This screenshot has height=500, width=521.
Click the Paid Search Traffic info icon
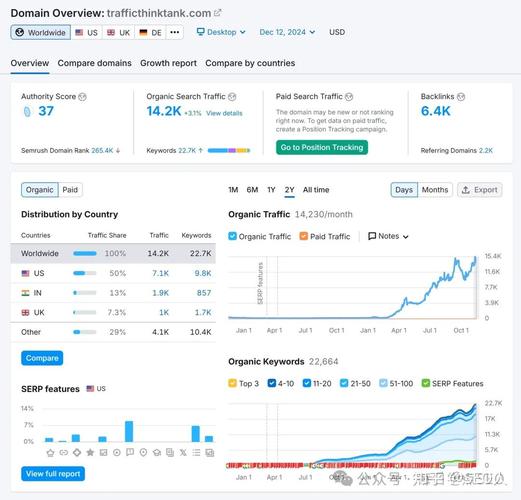click(x=349, y=97)
